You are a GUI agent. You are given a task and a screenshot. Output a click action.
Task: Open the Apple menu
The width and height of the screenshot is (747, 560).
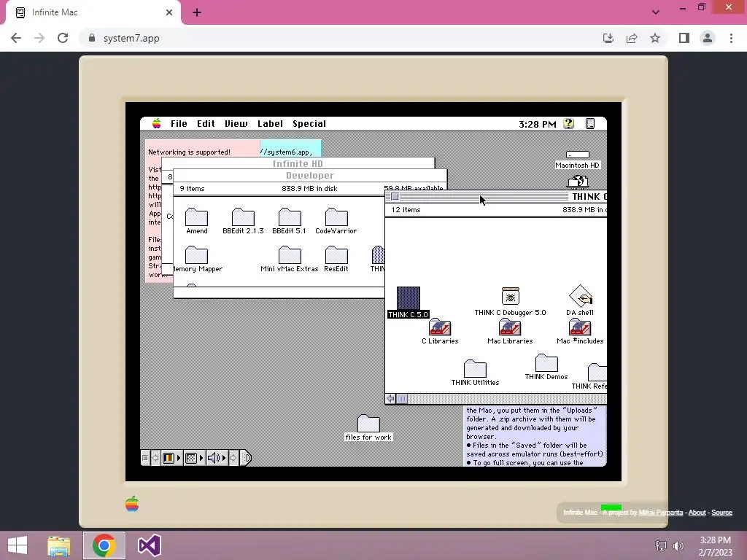[156, 124]
